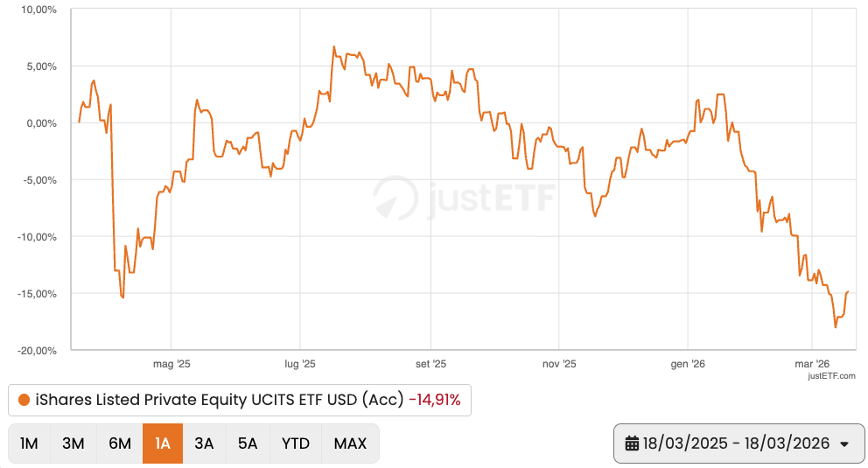The height and width of the screenshot is (468, 868).
Task: Click the "set '25" x-axis label
Action: pos(430,363)
